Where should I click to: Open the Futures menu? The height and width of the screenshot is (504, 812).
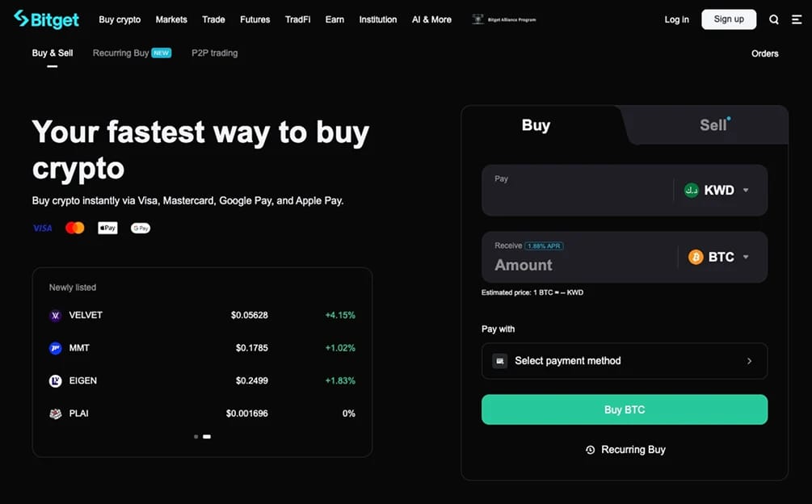[255, 19]
